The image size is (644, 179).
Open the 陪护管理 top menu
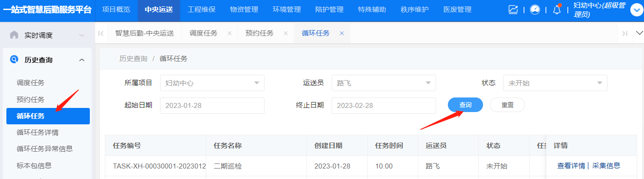329,10
